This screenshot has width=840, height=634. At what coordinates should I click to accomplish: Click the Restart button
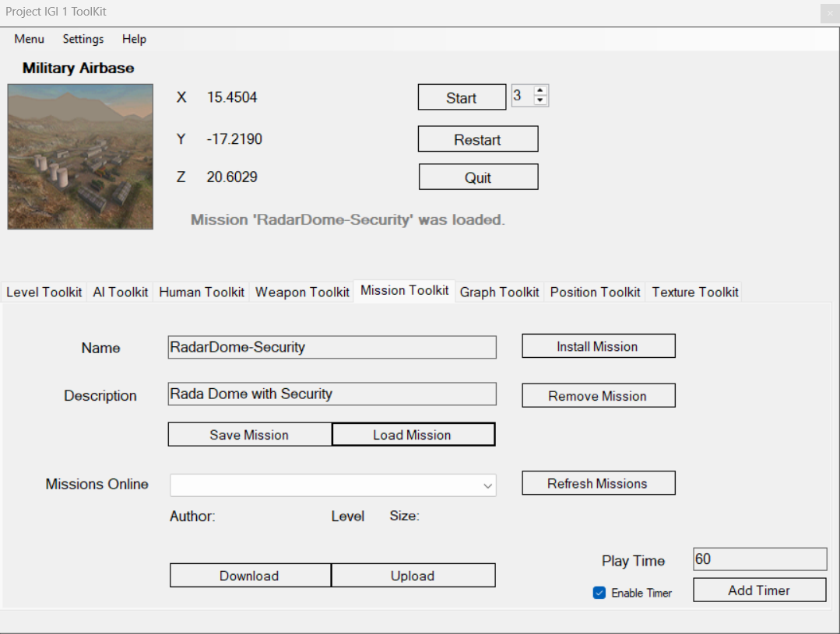click(x=478, y=139)
